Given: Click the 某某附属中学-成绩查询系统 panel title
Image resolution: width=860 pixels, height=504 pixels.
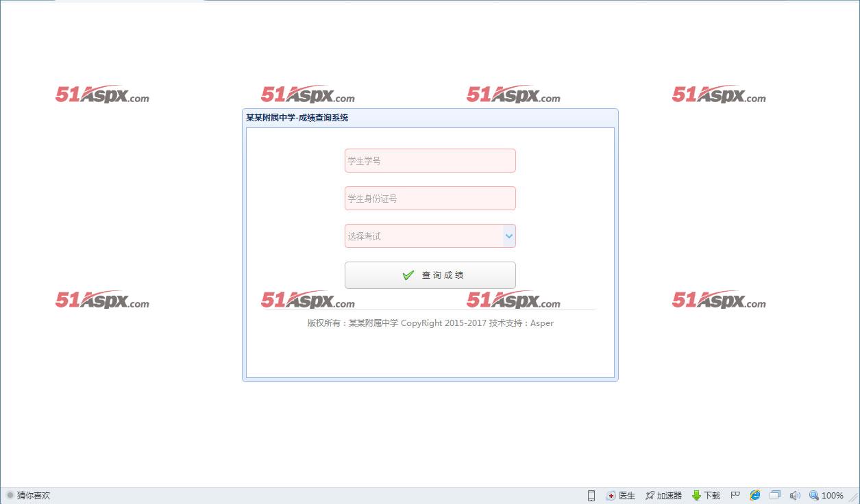Looking at the screenshot, I should [x=297, y=118].
